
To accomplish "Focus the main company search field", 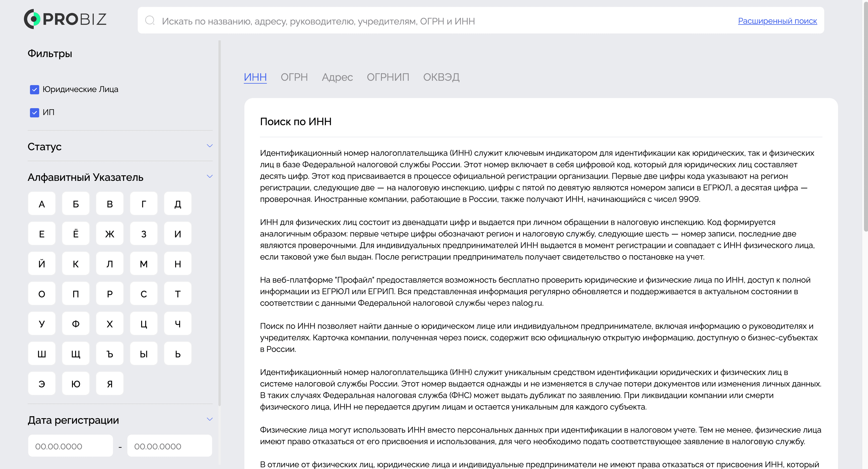I will (438, 21).
